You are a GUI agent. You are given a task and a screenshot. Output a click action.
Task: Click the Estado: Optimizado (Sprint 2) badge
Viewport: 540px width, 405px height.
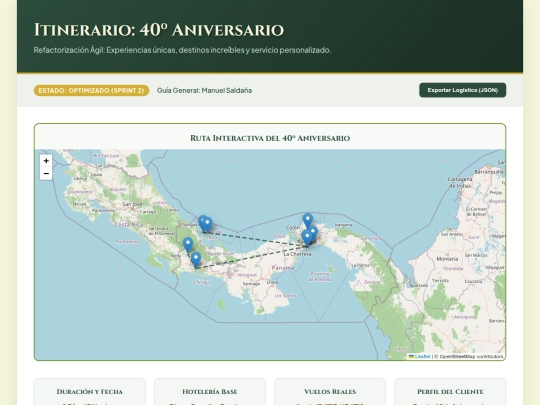pos(91,91)
